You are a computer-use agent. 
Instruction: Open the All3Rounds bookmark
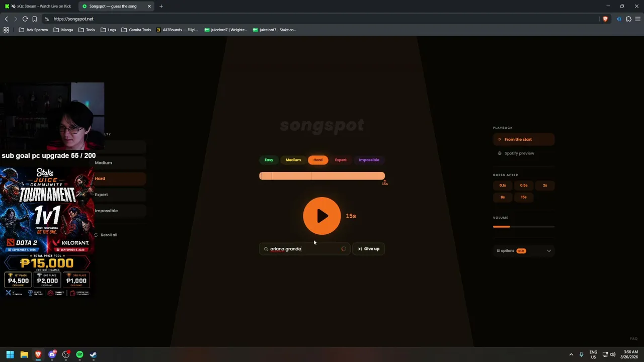tap(177, 30)
